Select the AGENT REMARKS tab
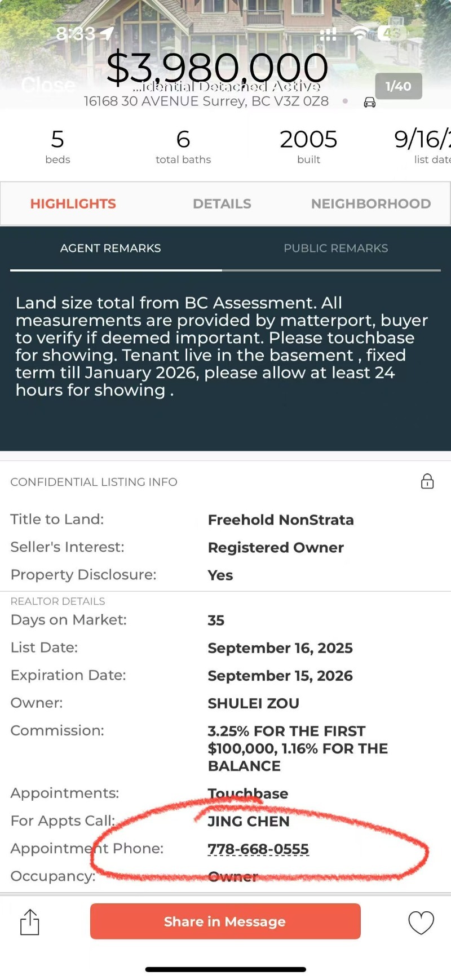This screenshot has width=451, height=980. pyautogui.click(x=110, y=249)
